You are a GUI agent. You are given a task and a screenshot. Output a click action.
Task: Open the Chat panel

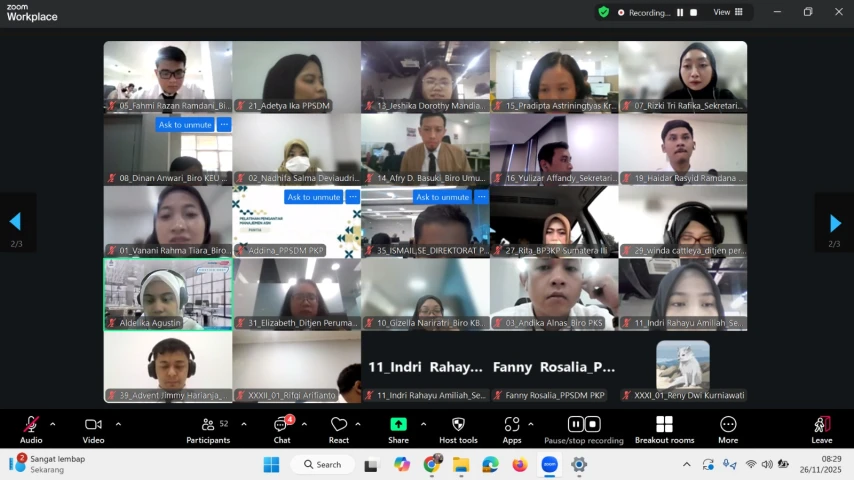coord(282,430)
